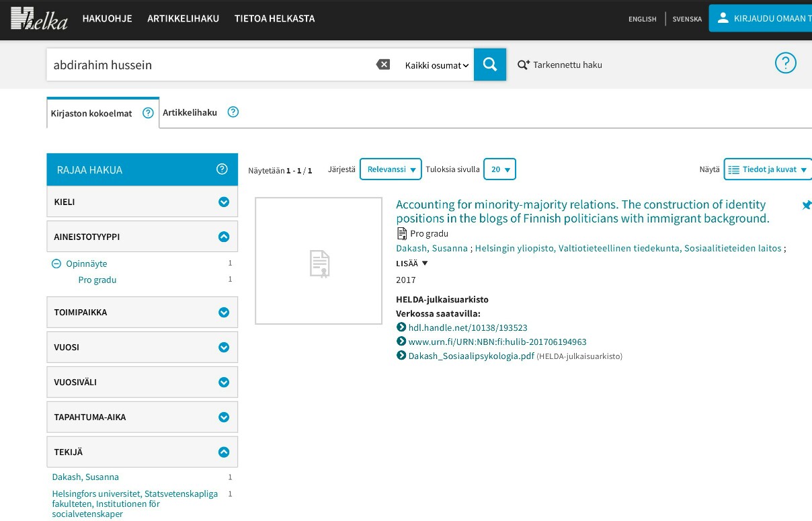
Task: Click the document placeholder thumbnail
Action: [x=319, y=261]
